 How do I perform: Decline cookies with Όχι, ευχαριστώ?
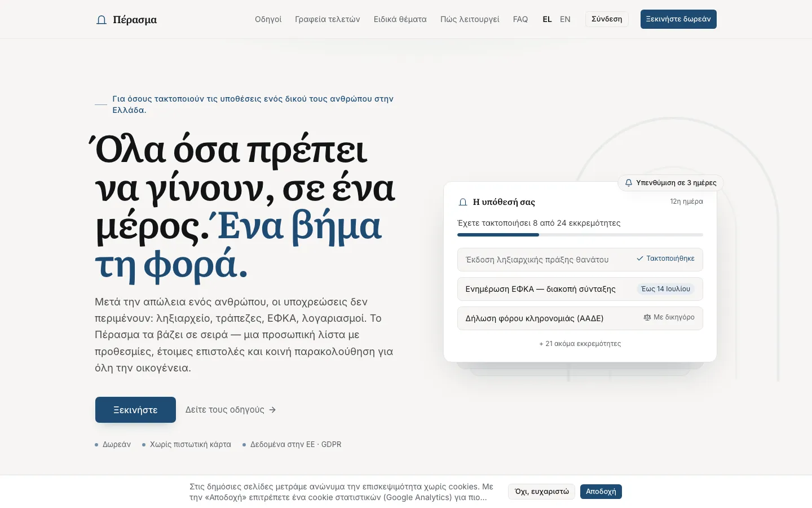(x=541, y=492)
